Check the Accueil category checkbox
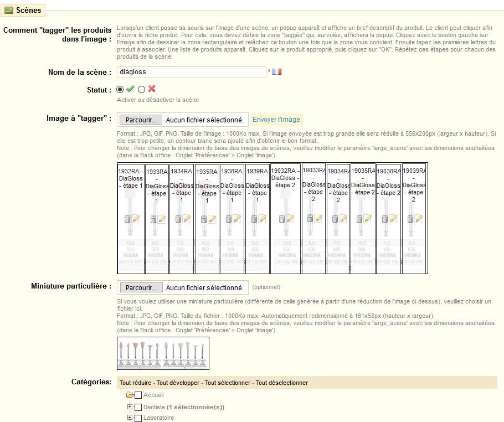This screenshot has width=504, height=422. 138,395
